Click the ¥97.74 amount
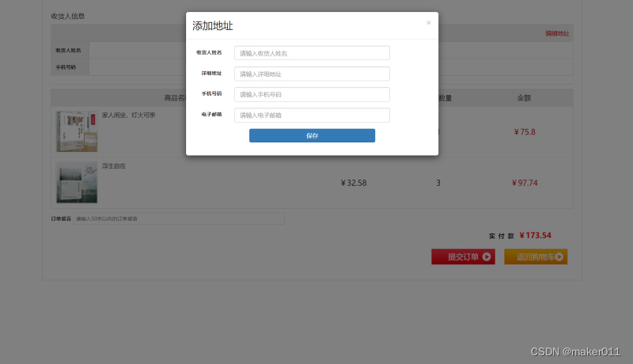Image resolution: width=633 pixels, height=364 pixels. point(525,183)
